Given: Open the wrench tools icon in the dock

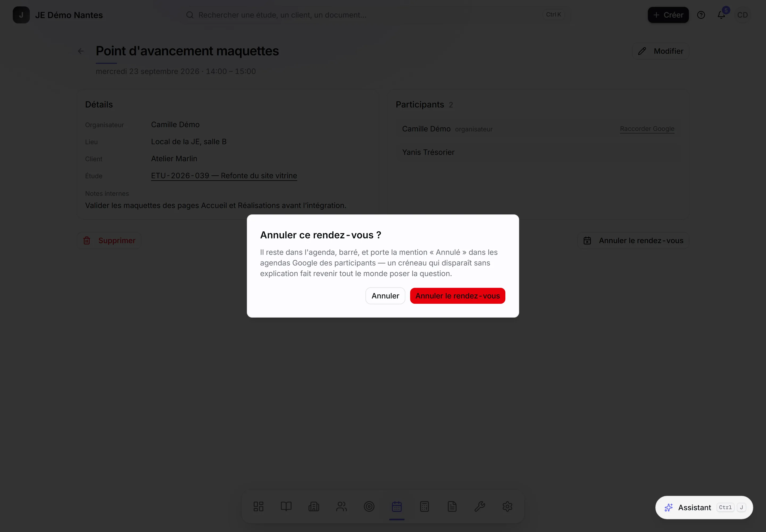Looking at the screenshot, I should click(x=480, y=506).
